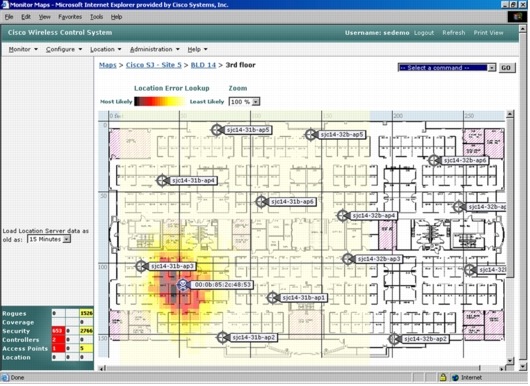Screen dimensions: 530x386
Task: Select access point icon sjc14-31b-ap5
Action: (x=216, y=130)
